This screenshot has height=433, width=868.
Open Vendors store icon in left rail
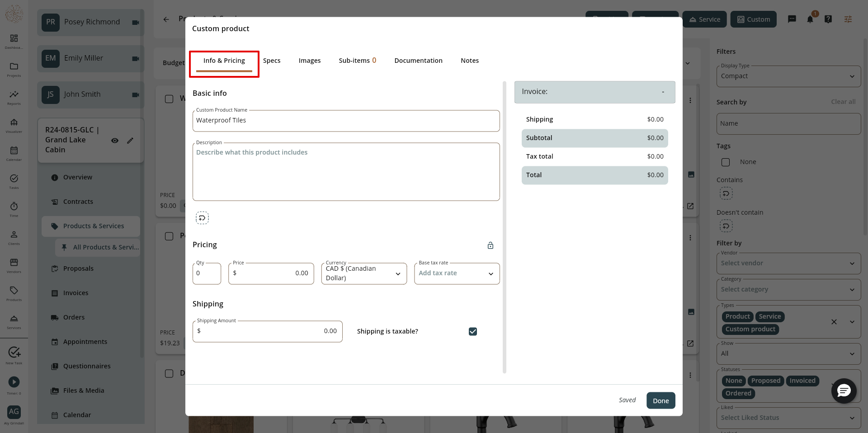(x=14, y=263)
